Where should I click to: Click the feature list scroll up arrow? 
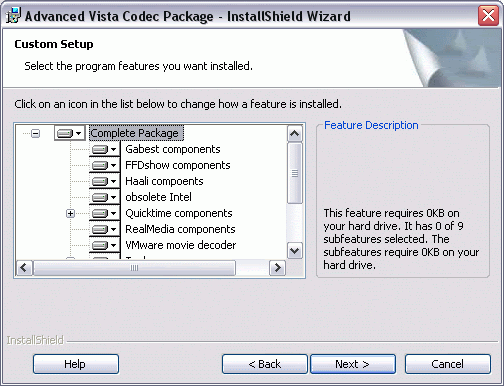point(295,134)
